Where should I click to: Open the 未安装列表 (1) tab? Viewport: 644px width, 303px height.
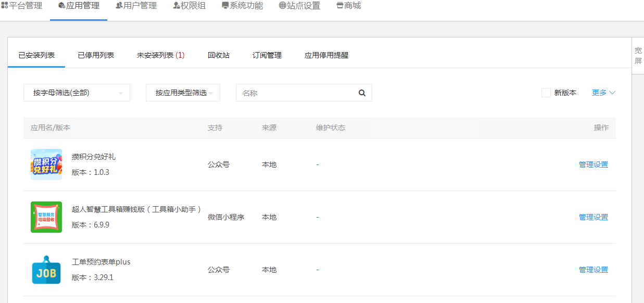pos(160,55)
